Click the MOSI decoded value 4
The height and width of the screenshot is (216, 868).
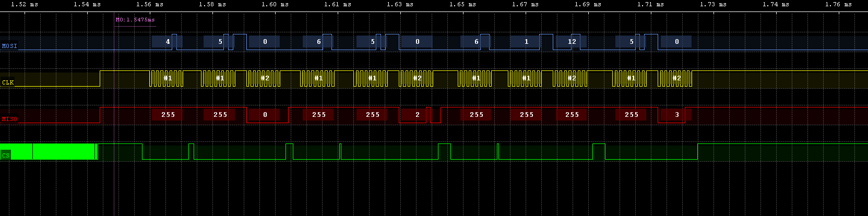point(168,42)
